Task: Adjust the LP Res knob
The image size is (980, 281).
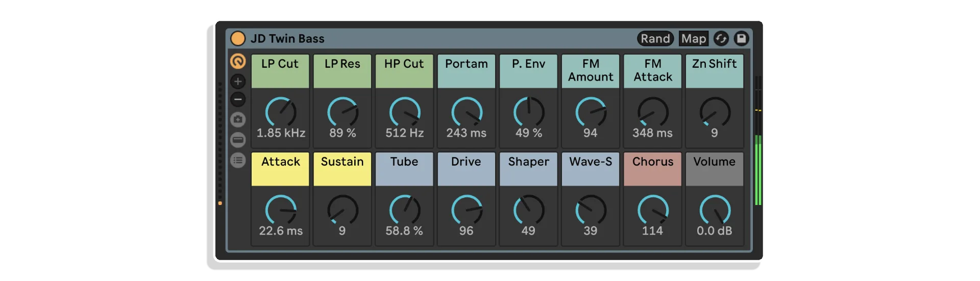Action: click(x=342, y=112)
